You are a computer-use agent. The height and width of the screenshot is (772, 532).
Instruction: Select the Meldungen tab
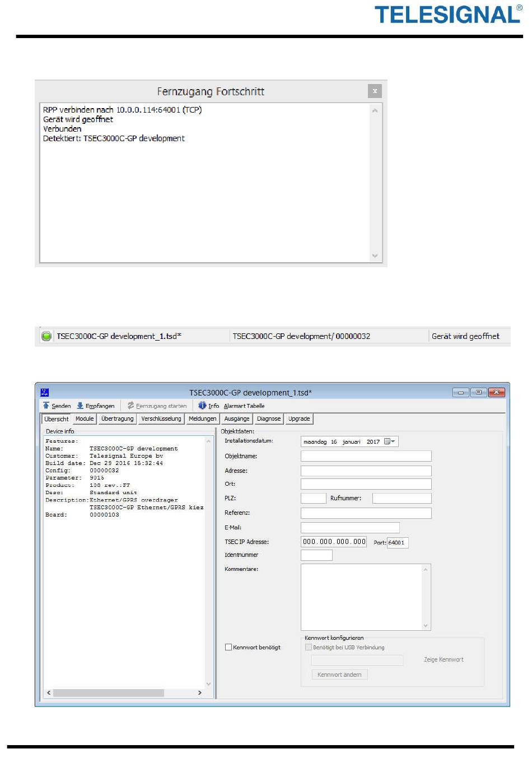203,419
